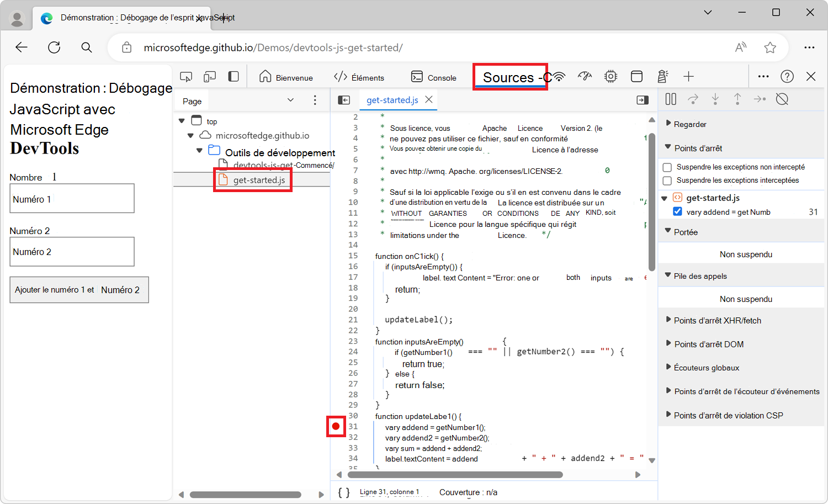828x504 pixels.
Task: Select the inspect element tool icon
Action: pos(186,76)
